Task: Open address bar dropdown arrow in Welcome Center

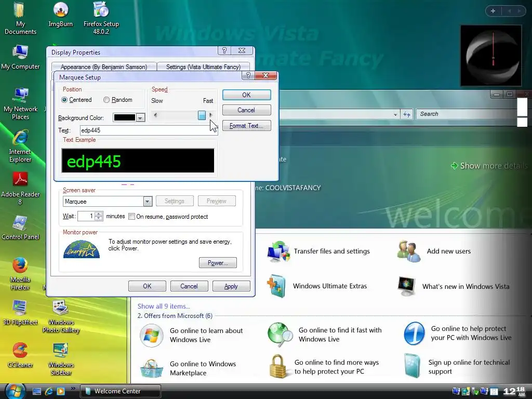Action: pyautogui.click(x=395, y=115)
